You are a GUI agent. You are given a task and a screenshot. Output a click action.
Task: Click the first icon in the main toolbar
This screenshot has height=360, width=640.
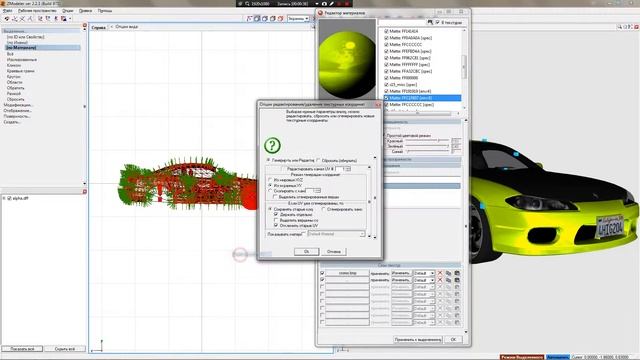coord(7,19)
